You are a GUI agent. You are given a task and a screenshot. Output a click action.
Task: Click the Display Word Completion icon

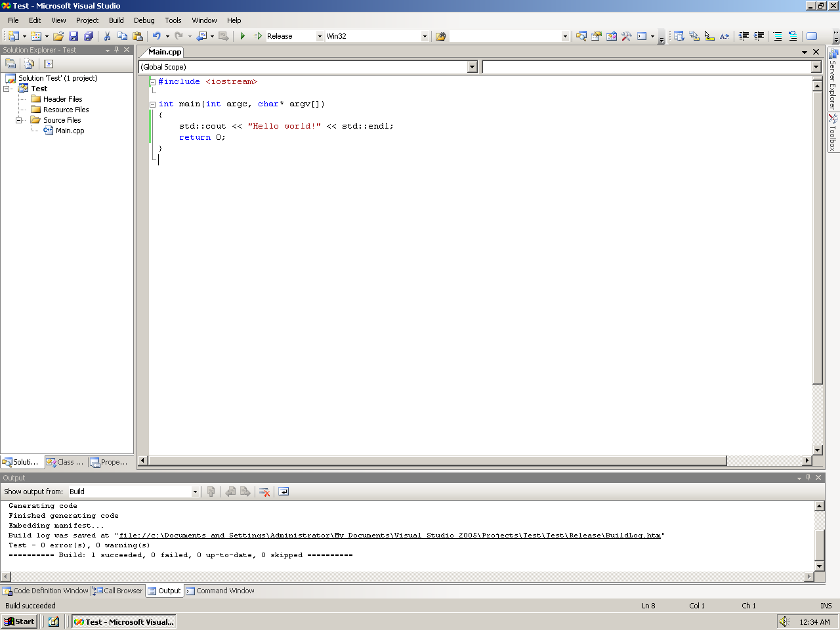click(x=724, y=36)
